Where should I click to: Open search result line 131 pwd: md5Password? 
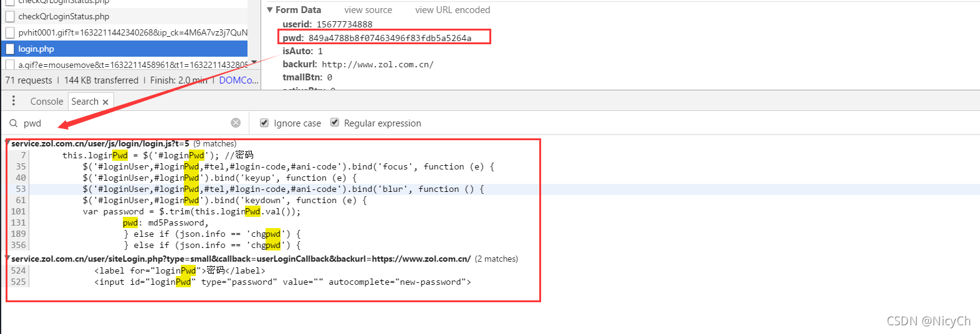click(x=165, y=222)
